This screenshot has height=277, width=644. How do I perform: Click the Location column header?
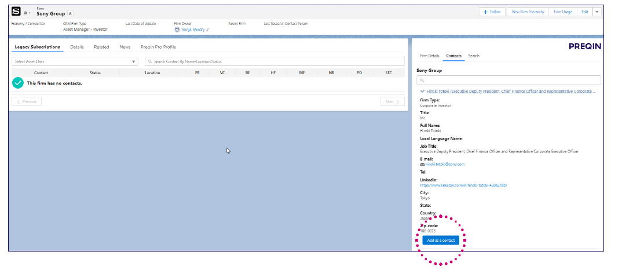pyautogui.click(x=152, y=73)
